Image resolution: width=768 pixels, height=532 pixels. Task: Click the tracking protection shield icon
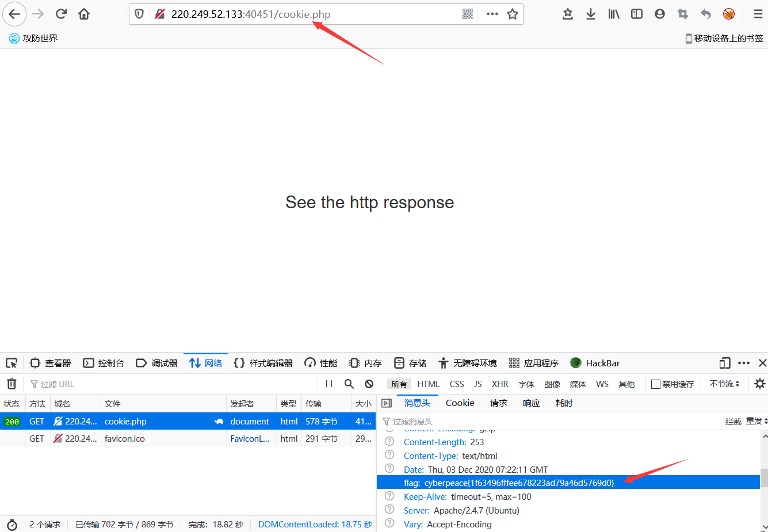pos(139,14)
